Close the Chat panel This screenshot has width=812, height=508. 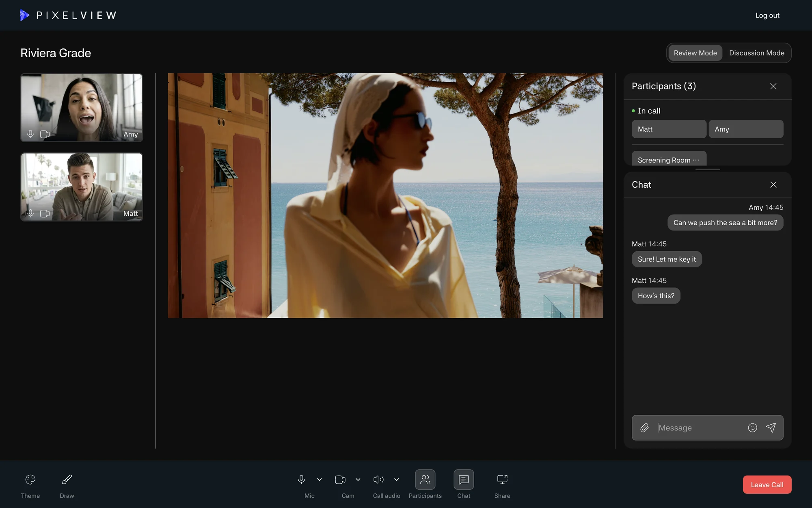click(x=773, y=185)
